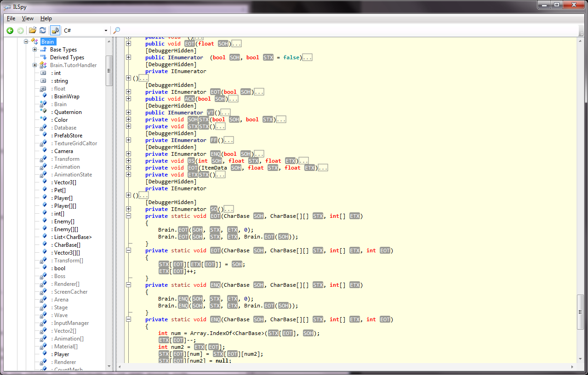Viewport: 588px width, 375px height.
Task: Toggle the show internal types toolbar button
Action: click(x=55, y=30)
